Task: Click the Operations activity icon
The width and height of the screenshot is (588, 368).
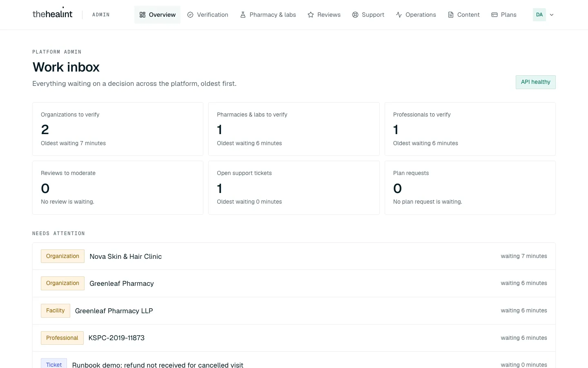Action: pyautogui.click(x=399, y=15)
